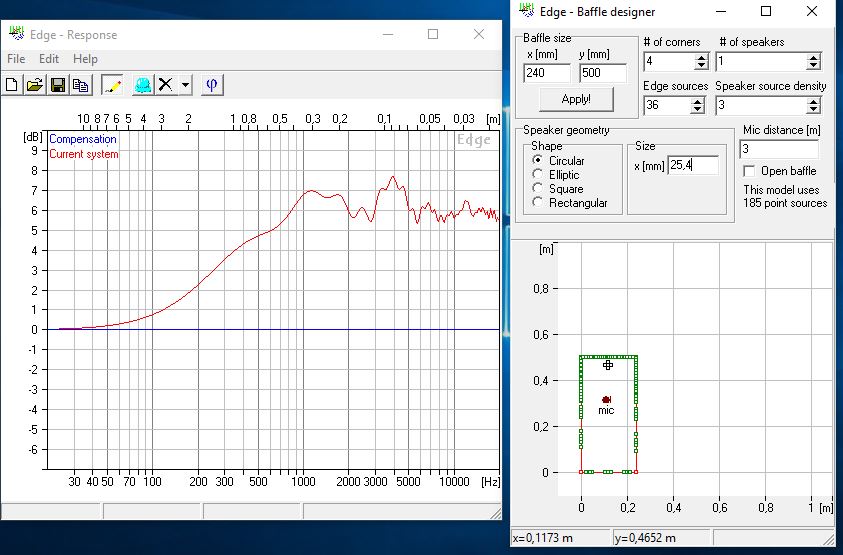This screenshot has height=555, width=843.
Task: Maximize the Edge Response window
Action: [433, 34]
